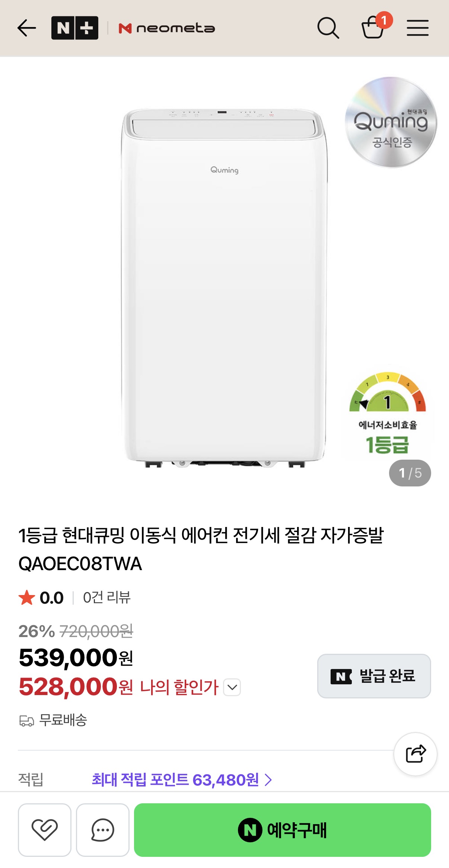Tap the 발급 완료 coupon button

374,676
